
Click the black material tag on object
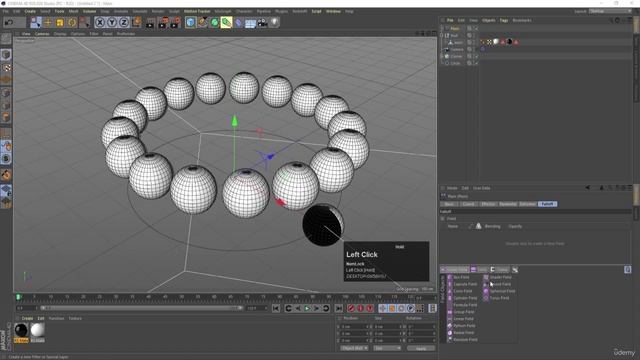pyautogui.click(x=509, y=42)
